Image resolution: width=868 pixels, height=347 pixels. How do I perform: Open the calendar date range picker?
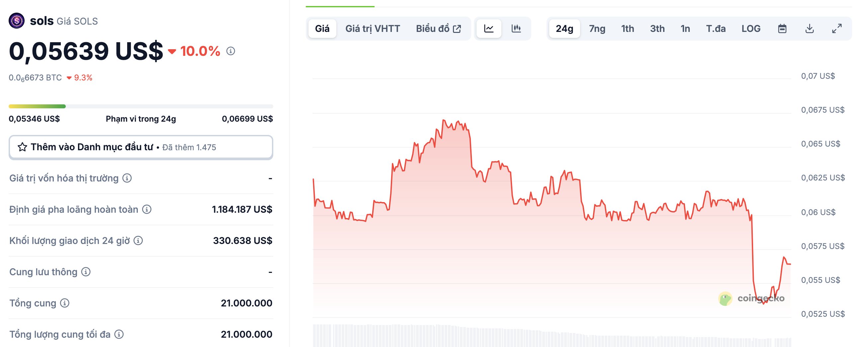tap(782, 29)
